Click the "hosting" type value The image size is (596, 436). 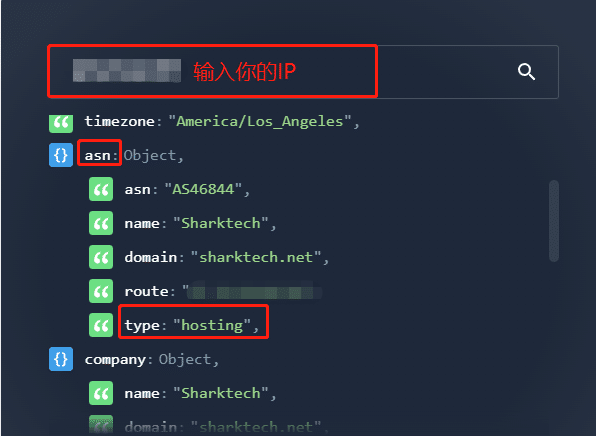pos(212,325)
